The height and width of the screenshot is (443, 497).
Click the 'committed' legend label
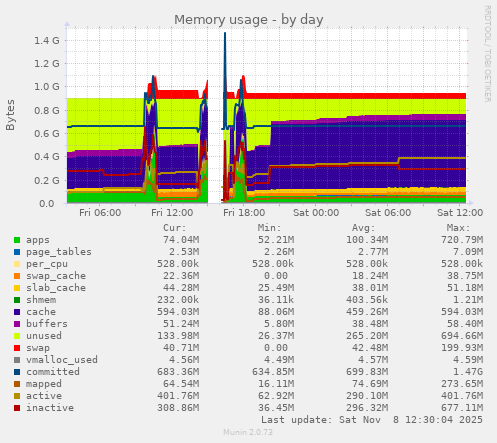click(x=53, y=372)
